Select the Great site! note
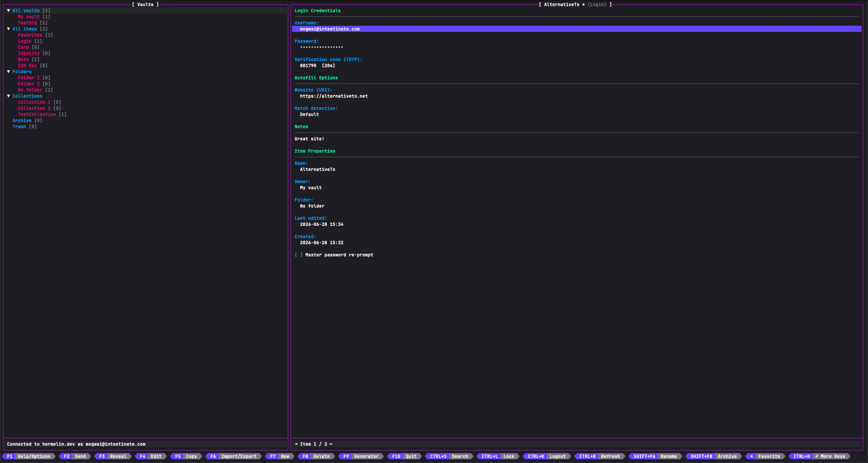 coord(309,139)
